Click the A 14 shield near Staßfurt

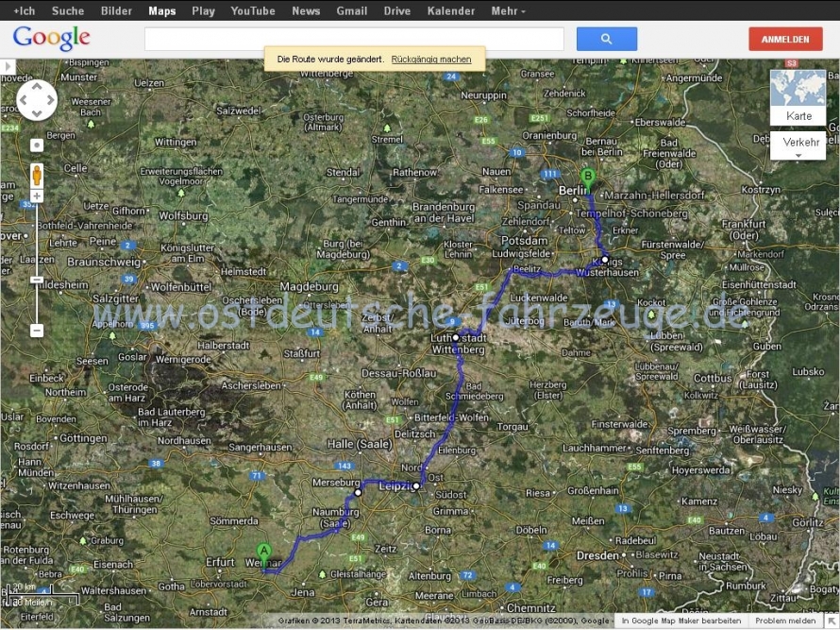[315, 332]
